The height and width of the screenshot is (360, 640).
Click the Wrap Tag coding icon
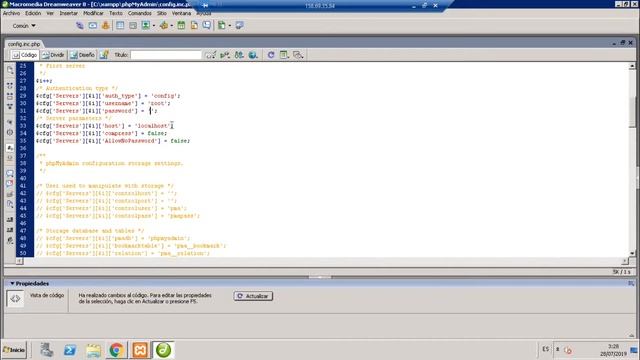[10, 194]
